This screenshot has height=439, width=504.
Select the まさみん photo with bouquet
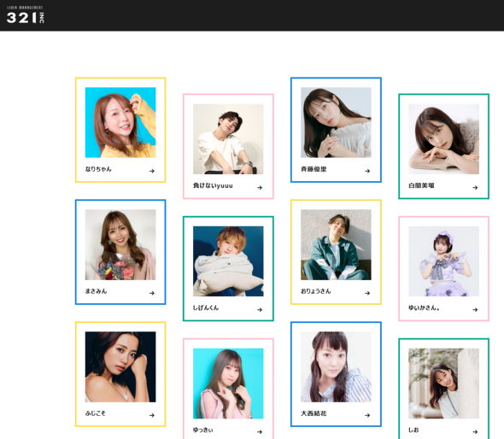(120, 244)
